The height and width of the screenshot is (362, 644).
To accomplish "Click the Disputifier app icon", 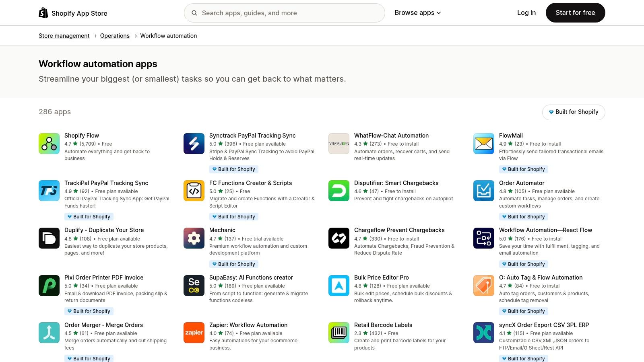I will (x=339, y=191).
